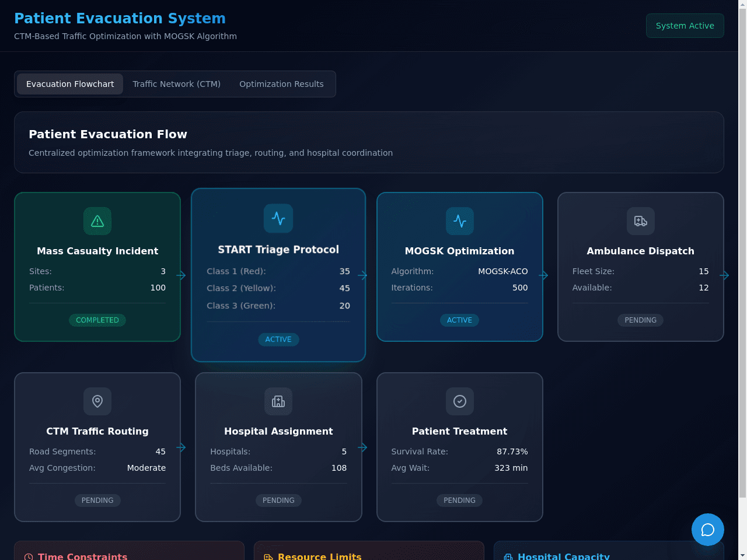Click the scrollbar down arrow
The height and width of the screenshot is (560, 747).
coord(742,555)
